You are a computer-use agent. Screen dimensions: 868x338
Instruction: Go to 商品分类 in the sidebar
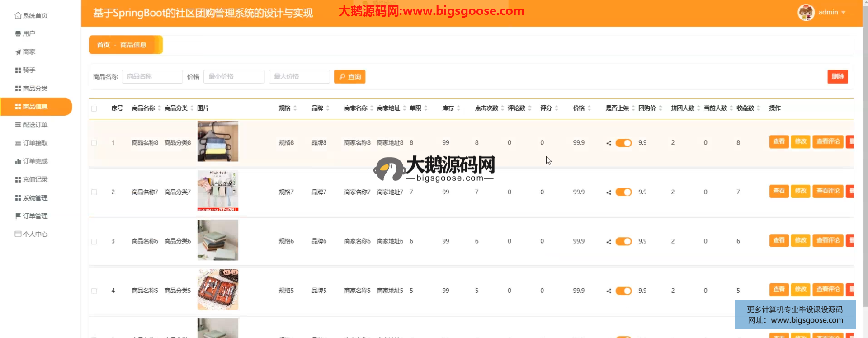(x=35, y=89)
